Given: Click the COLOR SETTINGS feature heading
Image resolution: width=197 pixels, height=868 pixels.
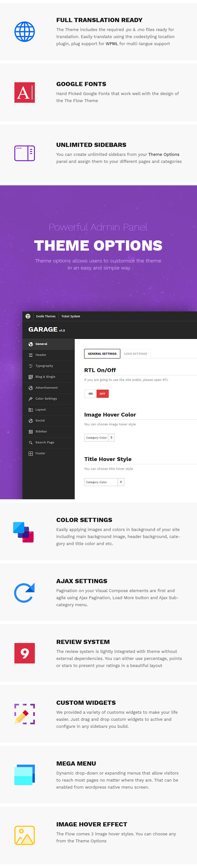Looking at the screenshot, I should click(84, 520).
